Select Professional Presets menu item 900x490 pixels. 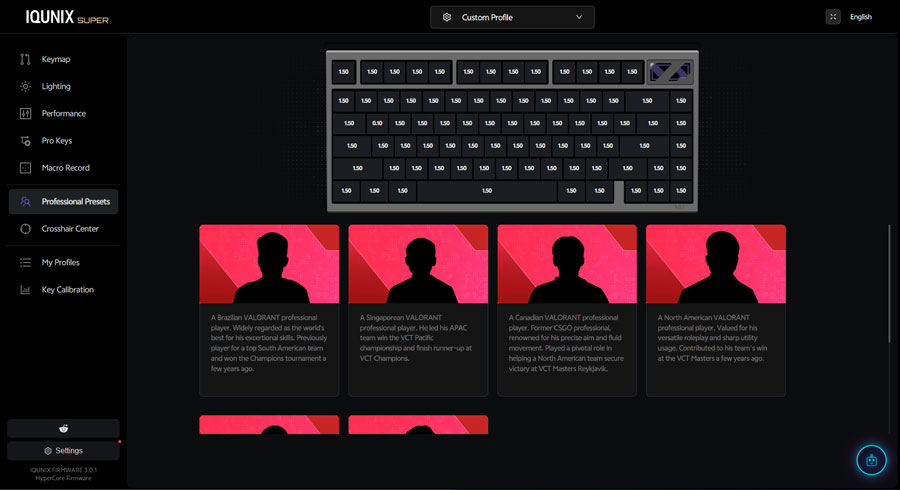tap(63, 201)
